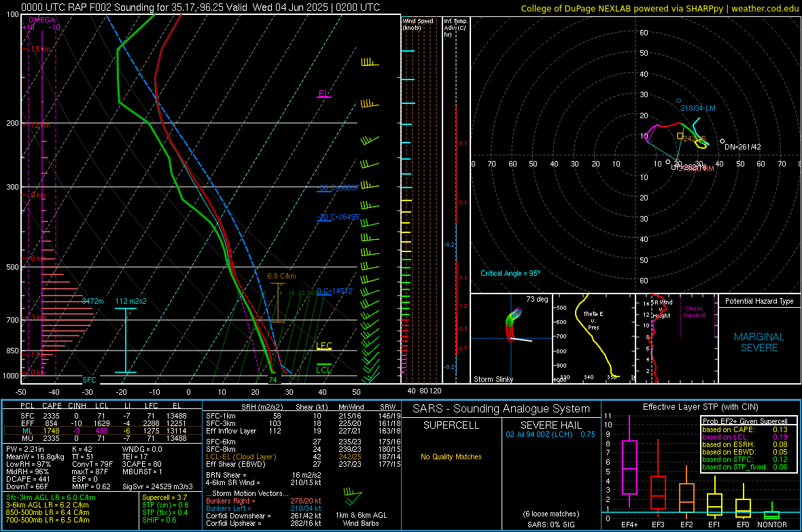Click the -20 C=26455' level label
The image size is (802, 532).
click(338, 217)
